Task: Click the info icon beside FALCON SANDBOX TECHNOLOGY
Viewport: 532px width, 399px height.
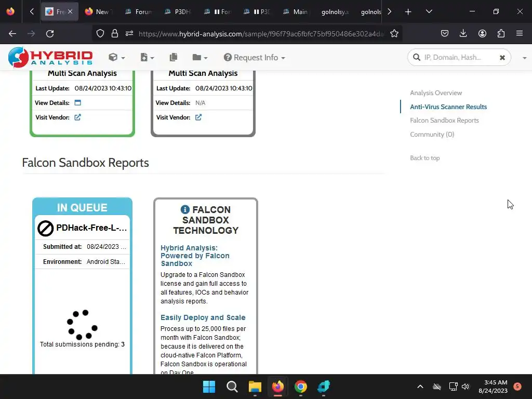Action: coord(185,209)
